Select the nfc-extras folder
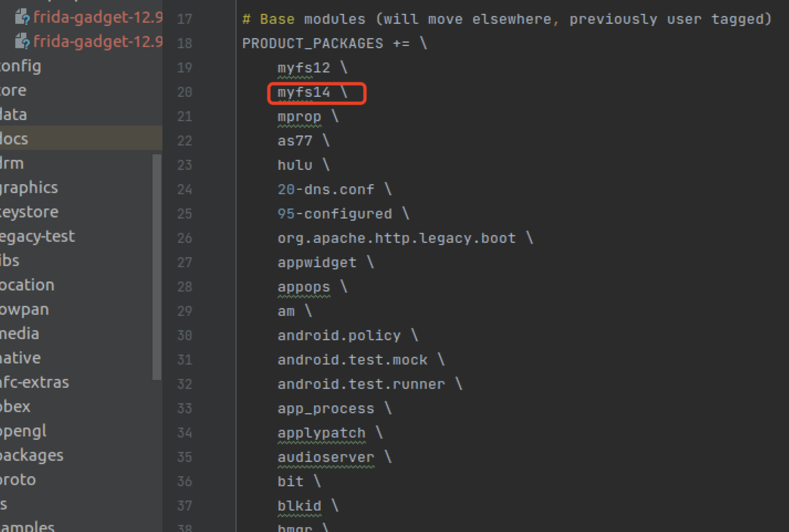Screen dimensions: 789x532 34,382
